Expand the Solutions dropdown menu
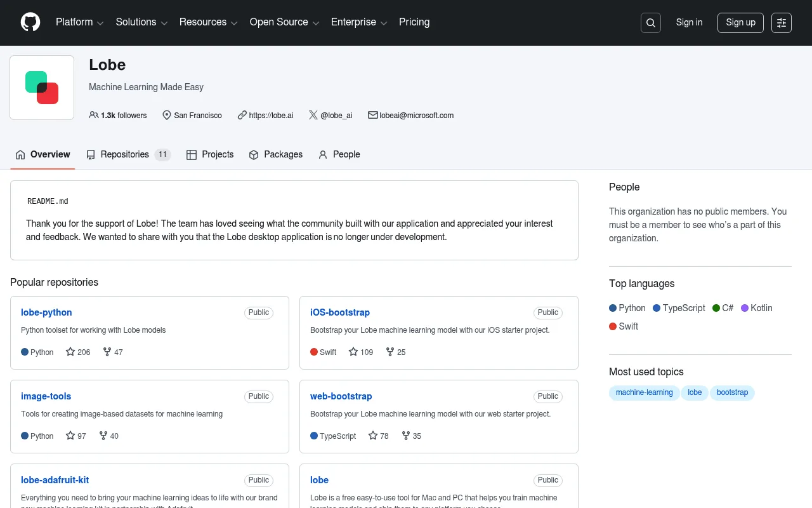The width and height of the screenshot is (812, 508). coord(141,22)
